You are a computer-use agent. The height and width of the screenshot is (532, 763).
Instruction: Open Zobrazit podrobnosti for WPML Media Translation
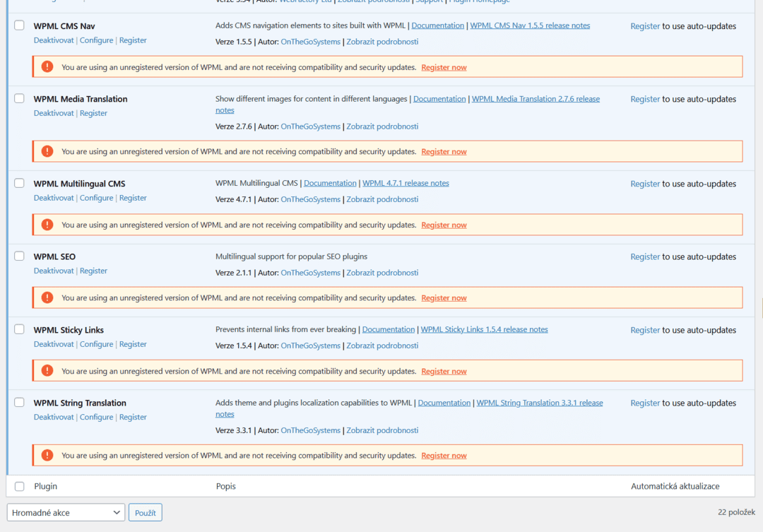click(382, 126)
